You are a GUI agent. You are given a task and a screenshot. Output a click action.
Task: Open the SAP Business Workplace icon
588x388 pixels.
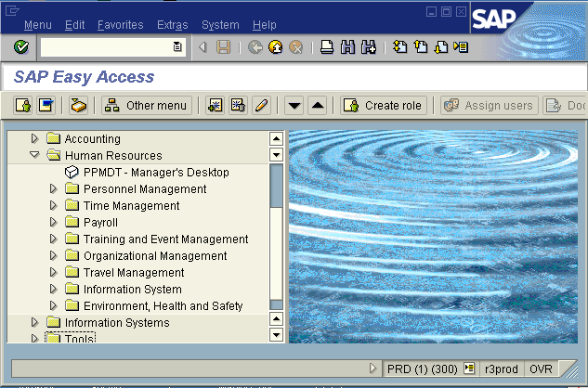click(x=79, y=105)
